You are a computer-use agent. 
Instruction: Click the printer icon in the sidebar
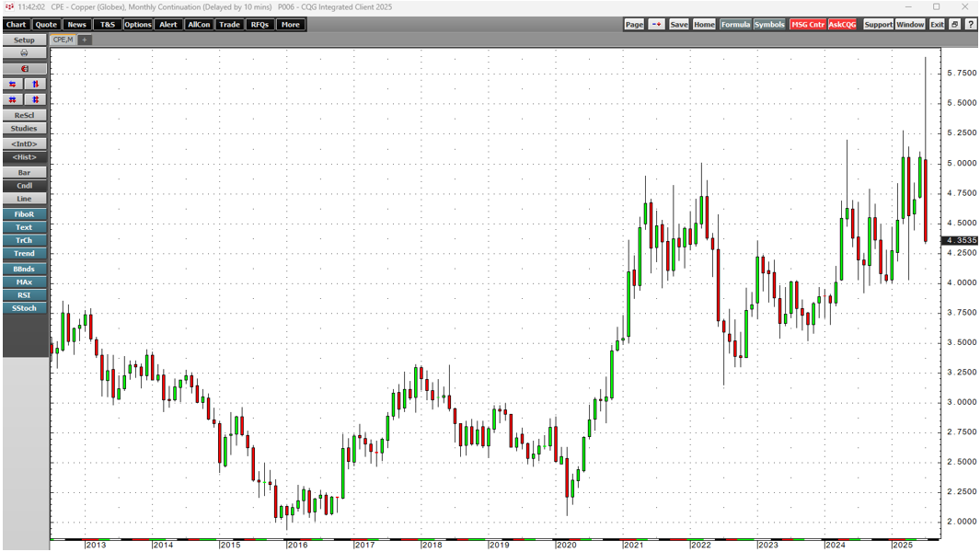(x=24, y=53)
